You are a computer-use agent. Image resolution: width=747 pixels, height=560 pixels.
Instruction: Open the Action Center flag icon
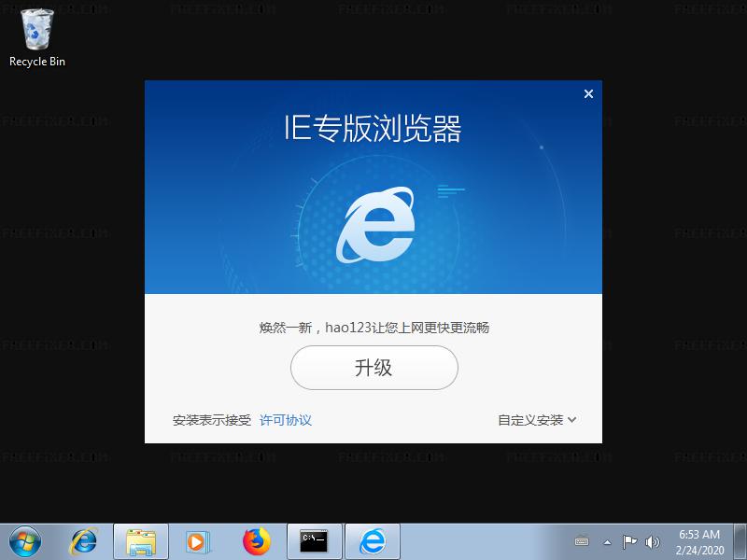(629, 542)
